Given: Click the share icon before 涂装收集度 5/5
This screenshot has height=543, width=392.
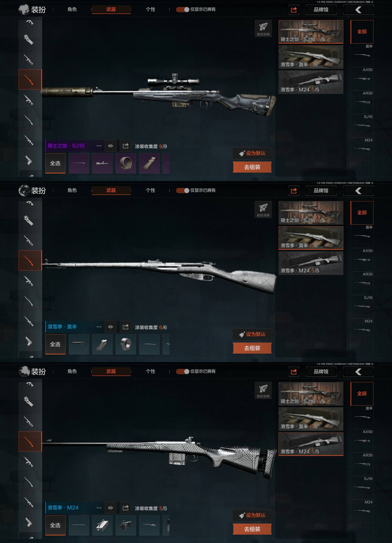Looking at the screenshot, I should click(x=125, y=508).
